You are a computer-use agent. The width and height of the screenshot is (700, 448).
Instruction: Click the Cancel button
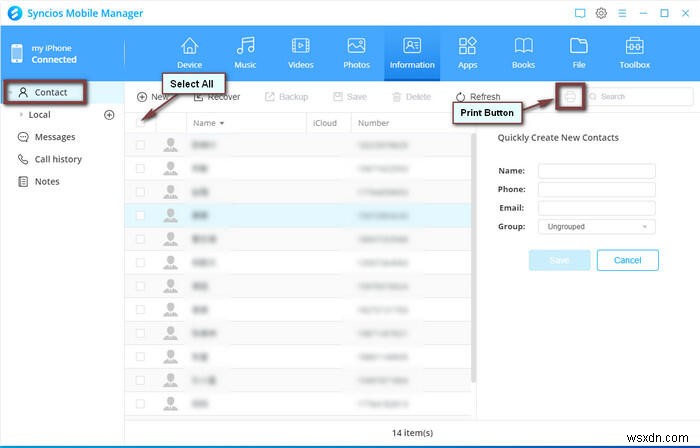[627, 260]
